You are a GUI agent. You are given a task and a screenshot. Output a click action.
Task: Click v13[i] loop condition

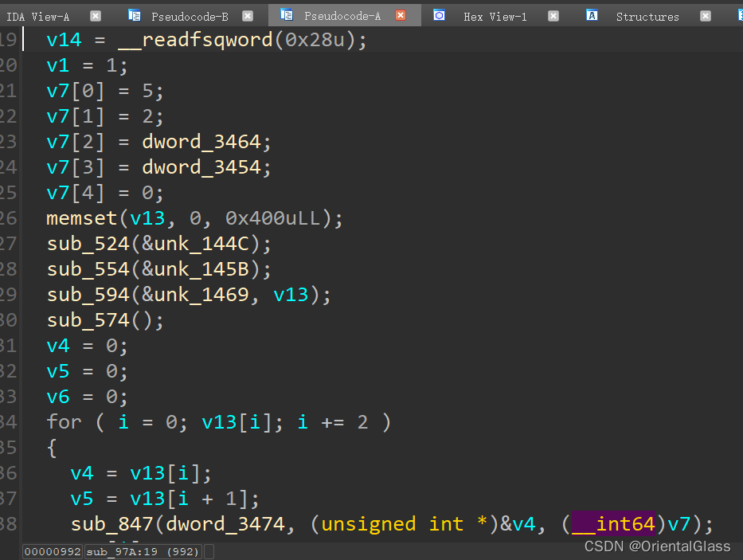237,422
